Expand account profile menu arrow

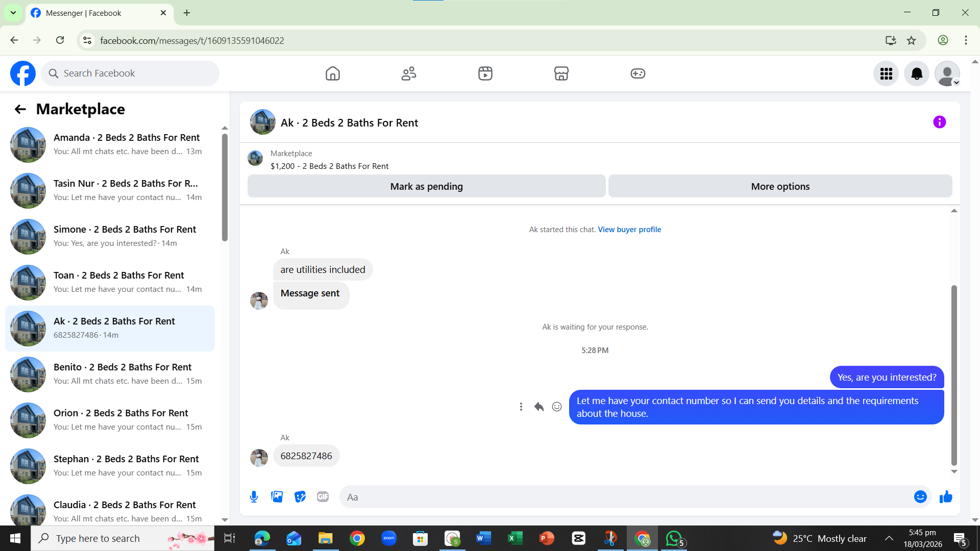[957, 83]
